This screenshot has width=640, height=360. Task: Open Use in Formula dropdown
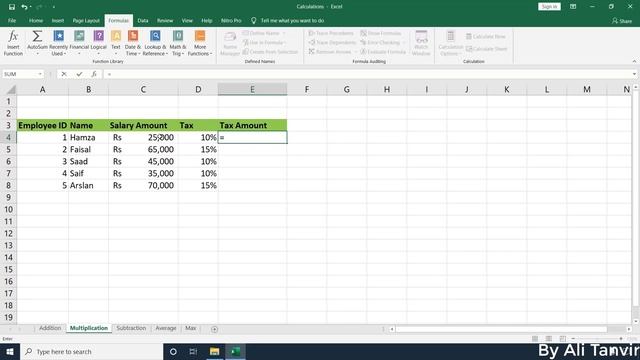[x=284, y=42]
